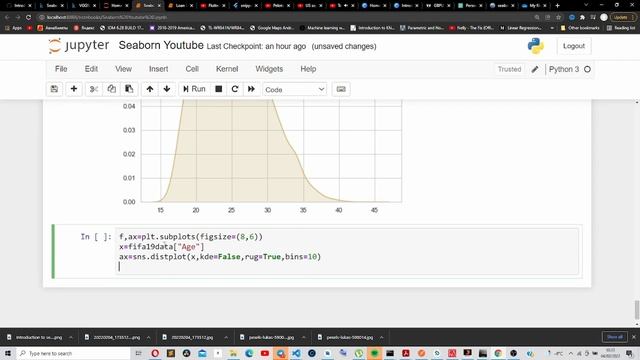Open the Other bookmarks folder
640x360 pixels.
(580, 28)
